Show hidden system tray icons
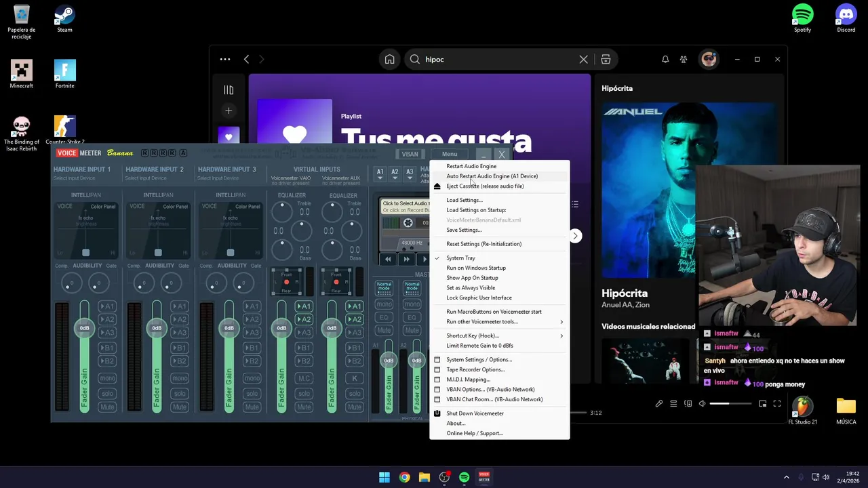Screen dimensions: 868x488 pyautogui.click(x=787, y=477)
